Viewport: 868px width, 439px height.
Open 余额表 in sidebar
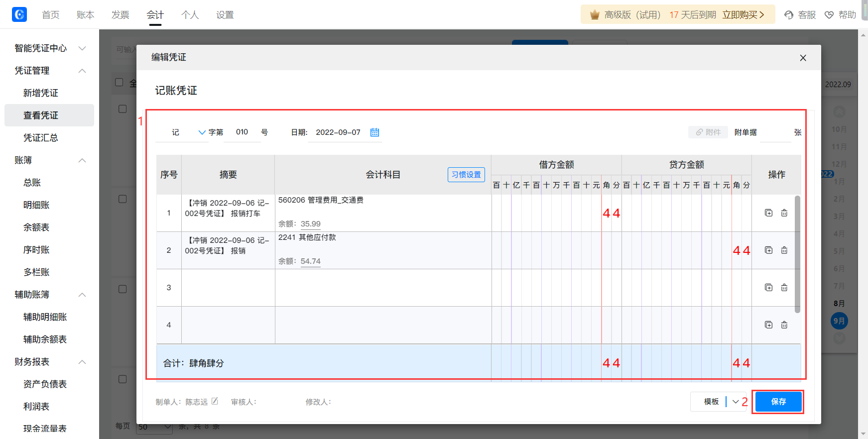click(x=36, y=227)
